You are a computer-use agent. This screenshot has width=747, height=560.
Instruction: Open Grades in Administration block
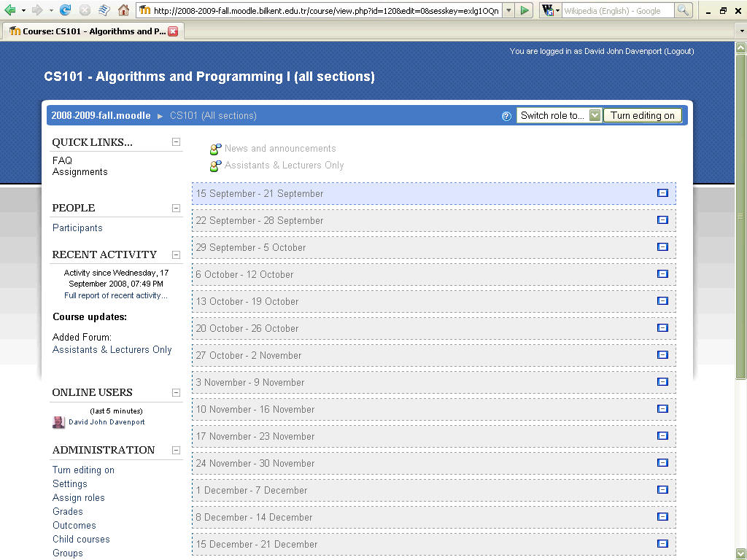click(x=68, y=511)
